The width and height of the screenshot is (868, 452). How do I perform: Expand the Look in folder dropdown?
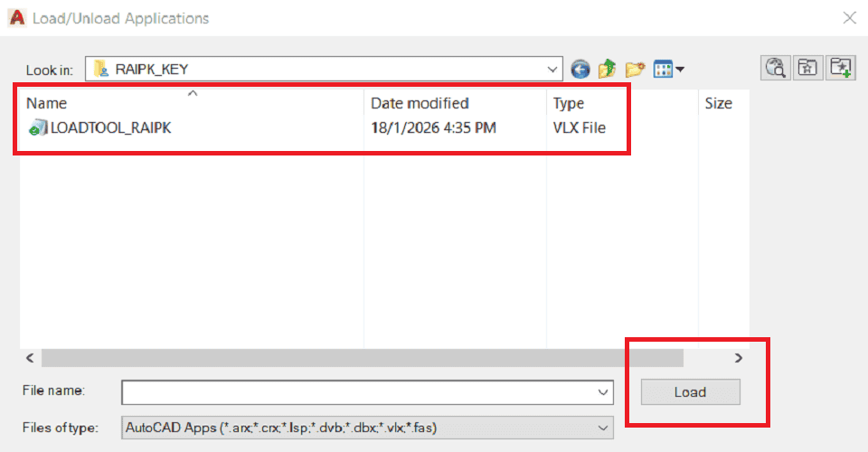pyautogui.click(x=552, y=70)
